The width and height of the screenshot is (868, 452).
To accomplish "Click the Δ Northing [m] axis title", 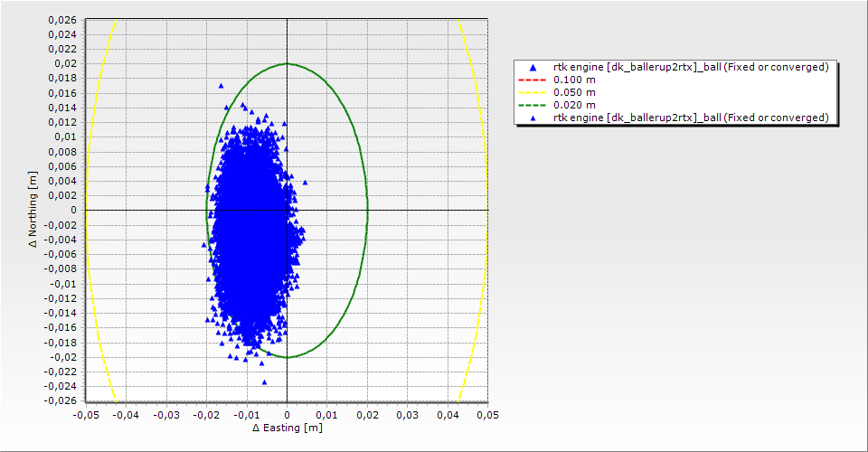I will click(x=33, y=209).
